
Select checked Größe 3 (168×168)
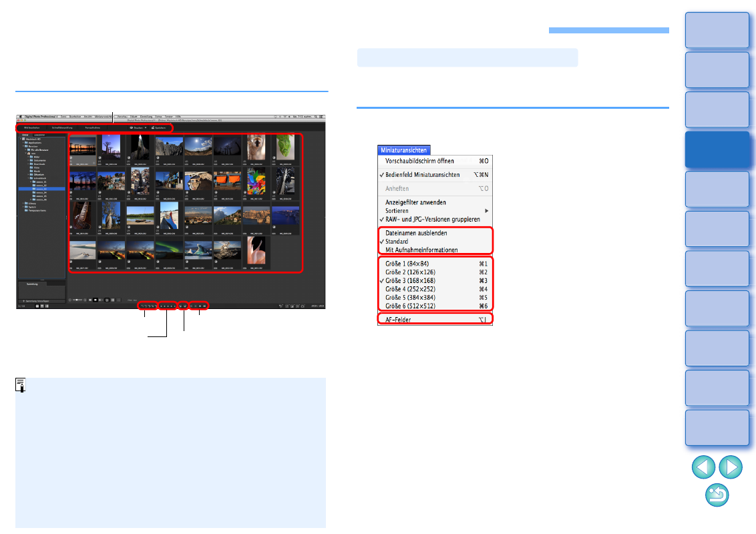[x=435, y=280]
